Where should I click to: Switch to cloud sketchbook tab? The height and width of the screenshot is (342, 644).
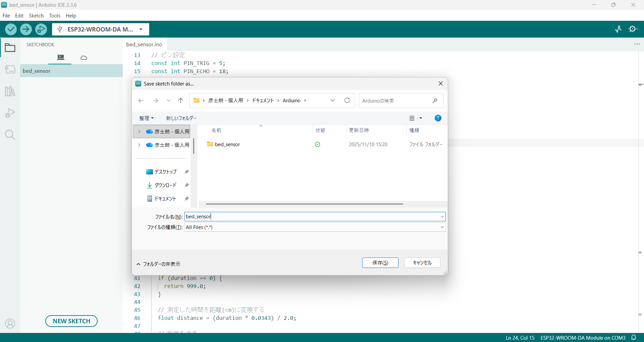(x=84, y=58)
